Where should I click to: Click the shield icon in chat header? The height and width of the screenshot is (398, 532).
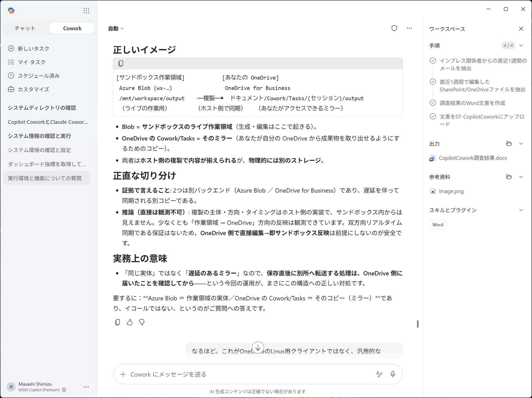(394, 28)
